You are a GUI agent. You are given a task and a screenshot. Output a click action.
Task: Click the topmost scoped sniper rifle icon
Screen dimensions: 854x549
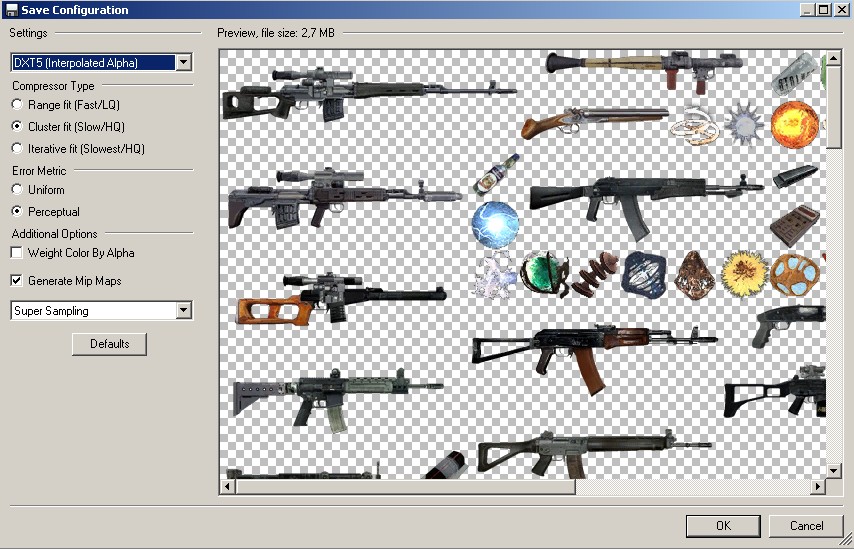click(x=369, y=94)
